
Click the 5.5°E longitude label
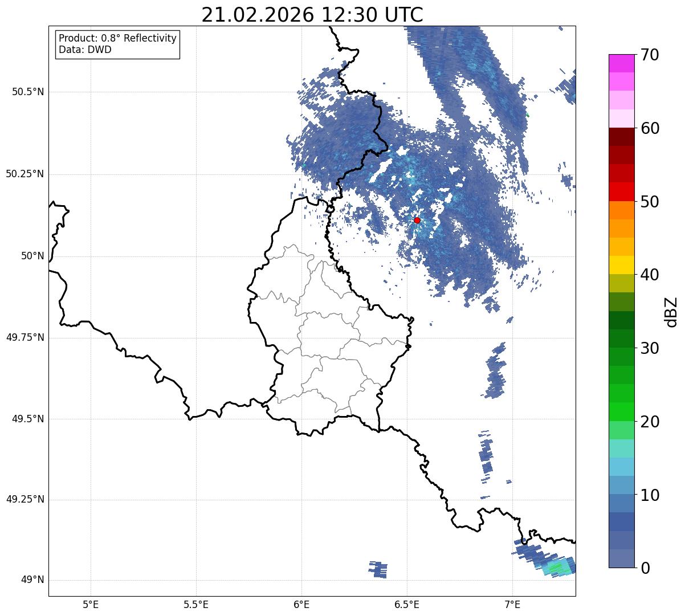point(196,605)
